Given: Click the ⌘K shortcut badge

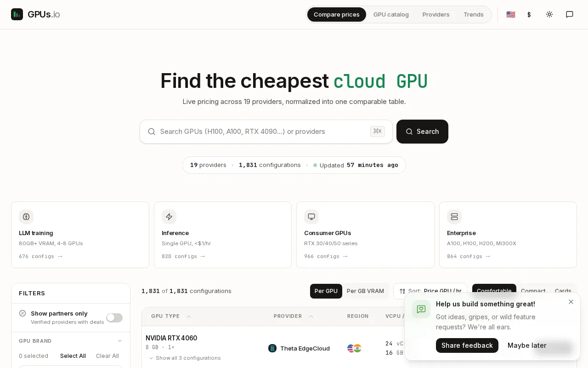Looking at the screenshot, I should click(x=378, y=132).
